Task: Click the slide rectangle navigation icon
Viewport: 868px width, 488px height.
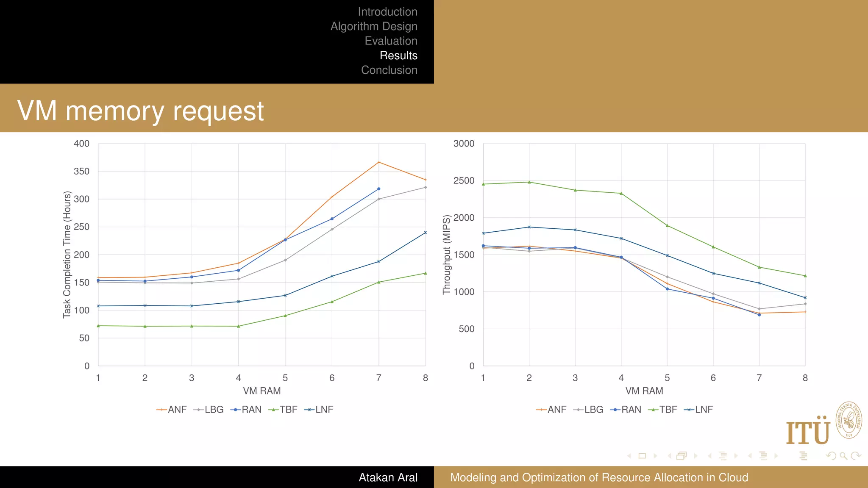Action: pyautogui.click(x=642, y=456)
